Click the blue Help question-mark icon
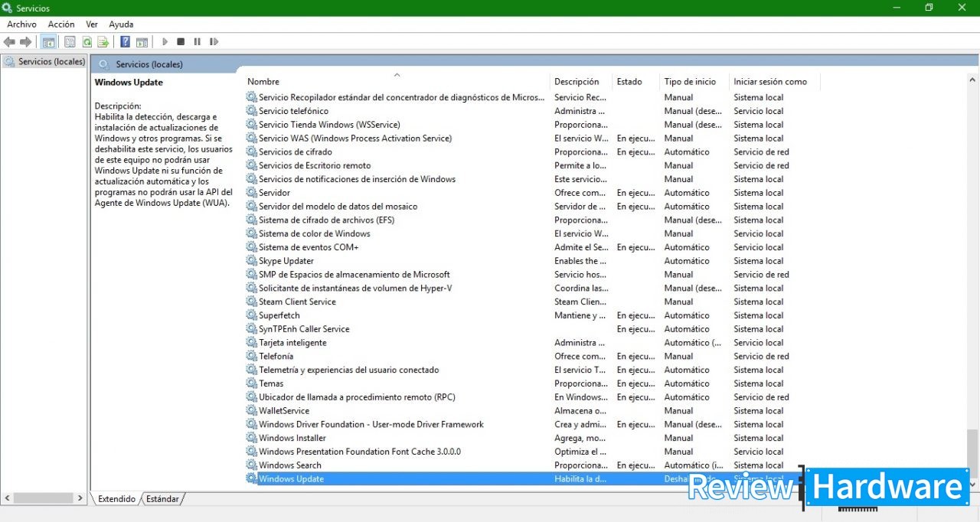This screenshot has width=980, height=522. [125, 42]
